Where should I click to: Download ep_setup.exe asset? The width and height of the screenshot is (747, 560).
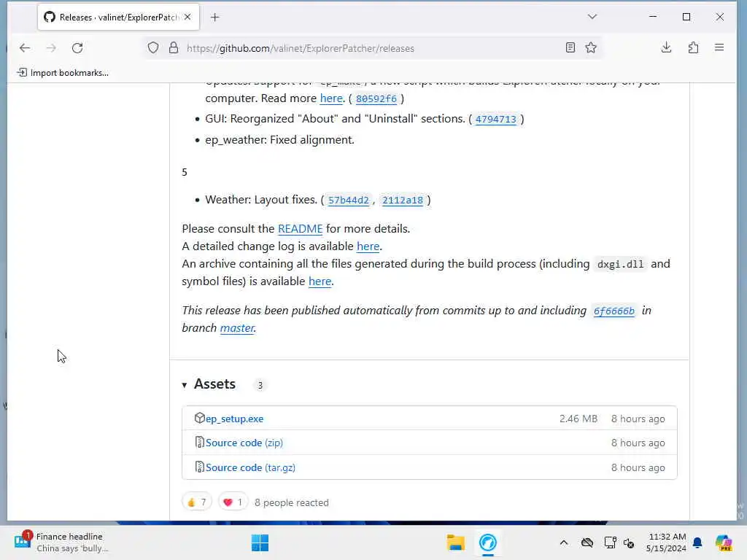click(x=234, y=419)
